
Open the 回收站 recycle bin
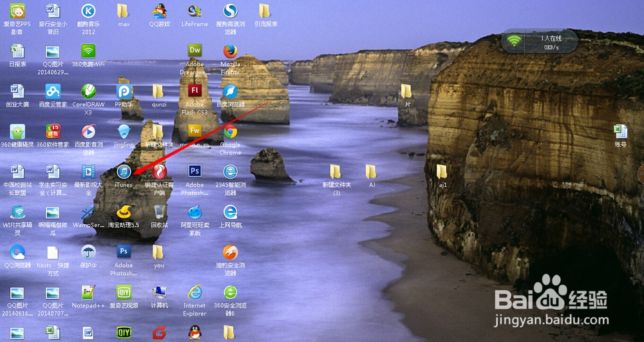click(x=159, y=212)
